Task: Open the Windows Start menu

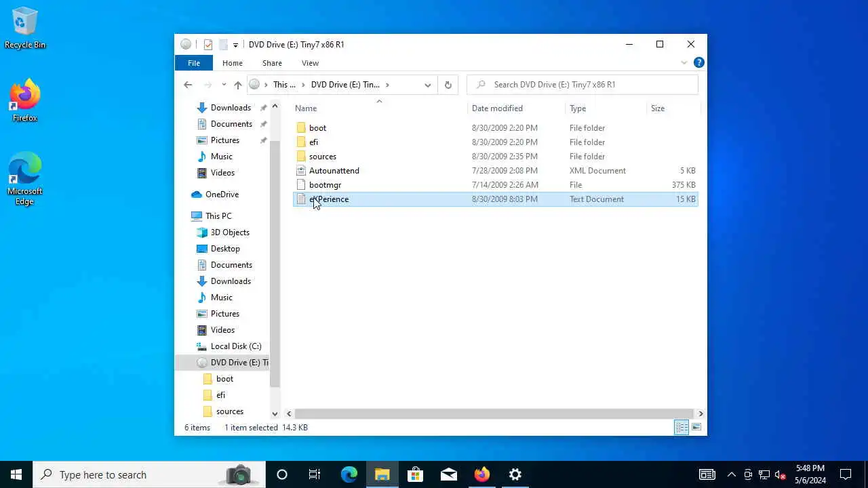Action: point(16,474)
